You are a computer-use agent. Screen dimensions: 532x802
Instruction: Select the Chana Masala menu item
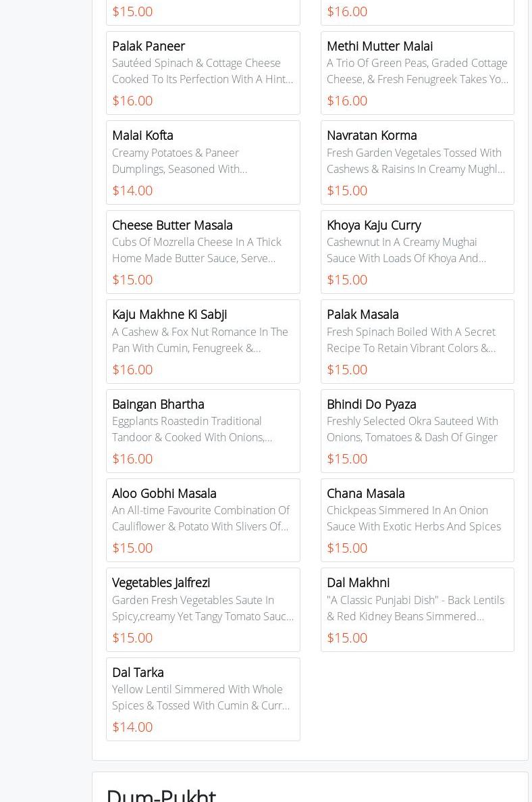click(x=365, y=493)
